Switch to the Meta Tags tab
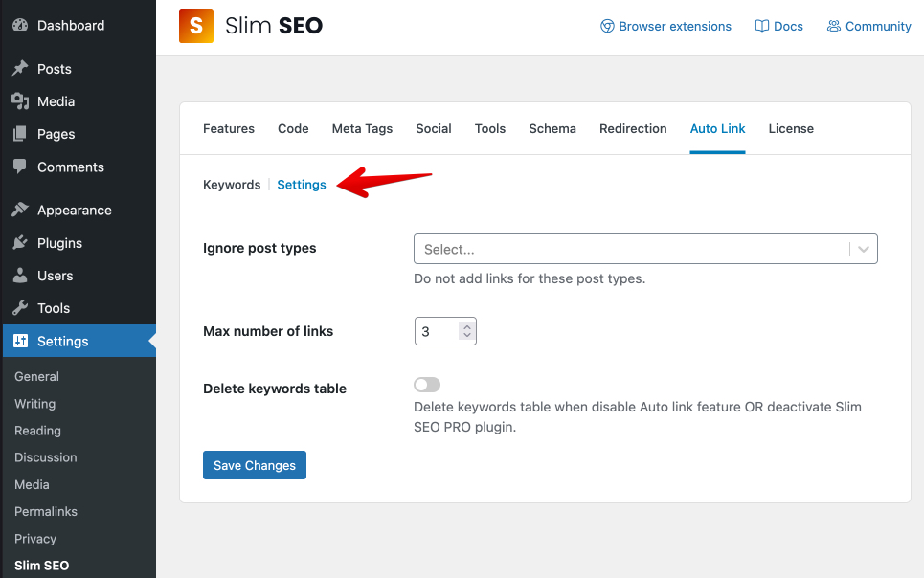Viewport: 924px width, 578px height. pyautogui.click(x=362, y=128)
